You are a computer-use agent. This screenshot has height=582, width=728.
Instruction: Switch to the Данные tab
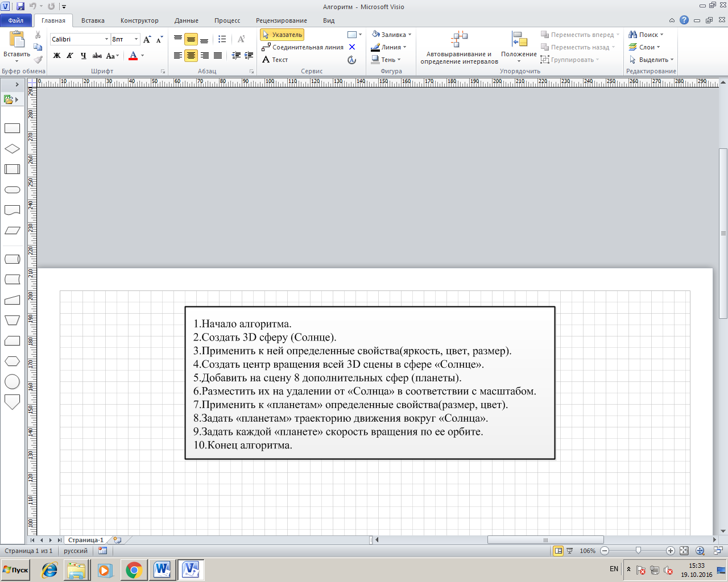coord(187,20)
